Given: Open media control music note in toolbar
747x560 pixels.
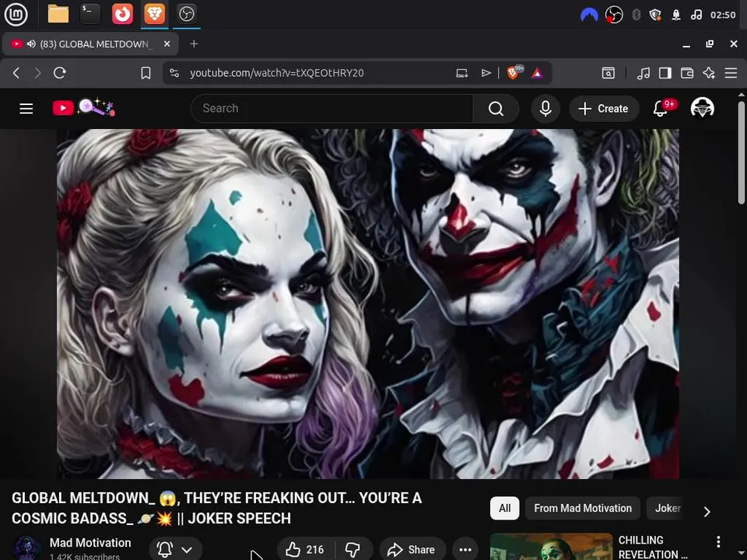Looking at the screenshot, I should point(644,73).
